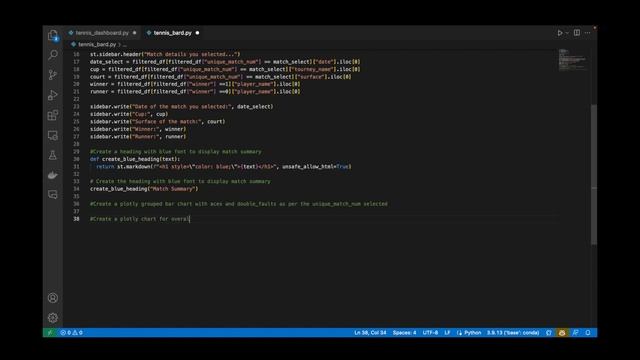
Task: Open the Run and Debug view
Action: [53, 95]
